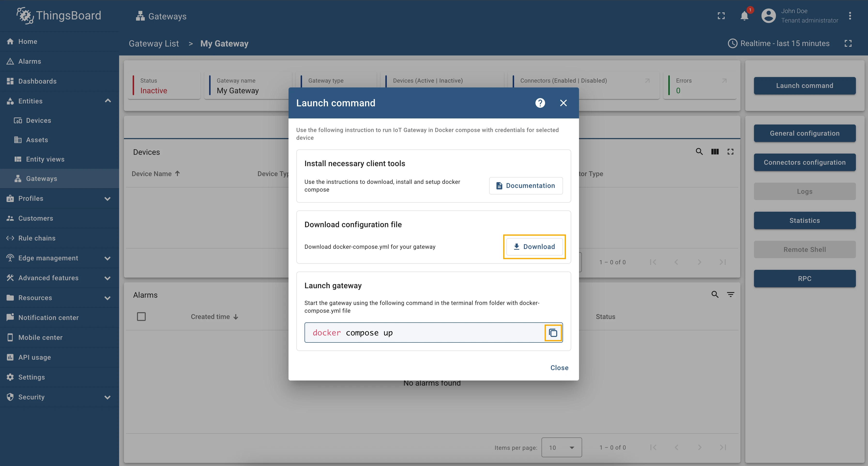
Task: Search in the Devices table
Action: click(699, 152)
